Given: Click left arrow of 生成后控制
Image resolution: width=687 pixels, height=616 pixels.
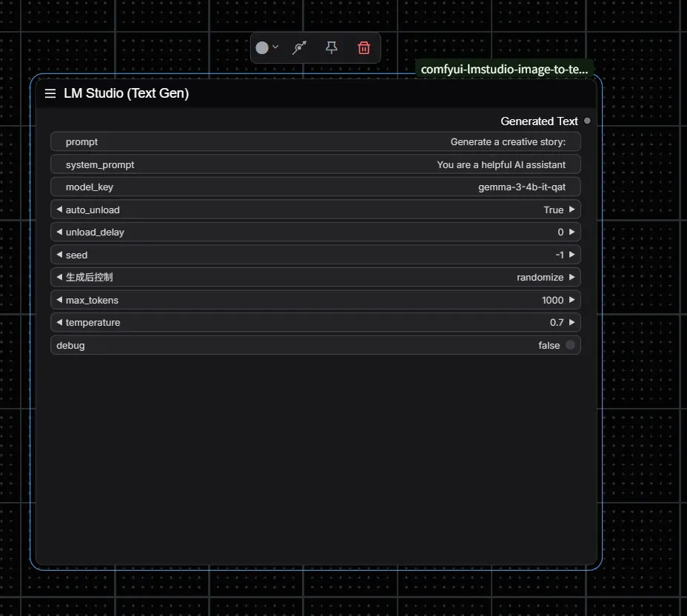Looking at the screenshot, I should [x=59, y=277].
